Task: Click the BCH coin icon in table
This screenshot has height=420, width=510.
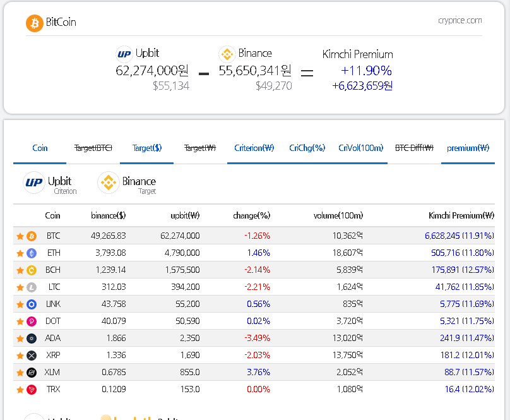Action: 32,270
